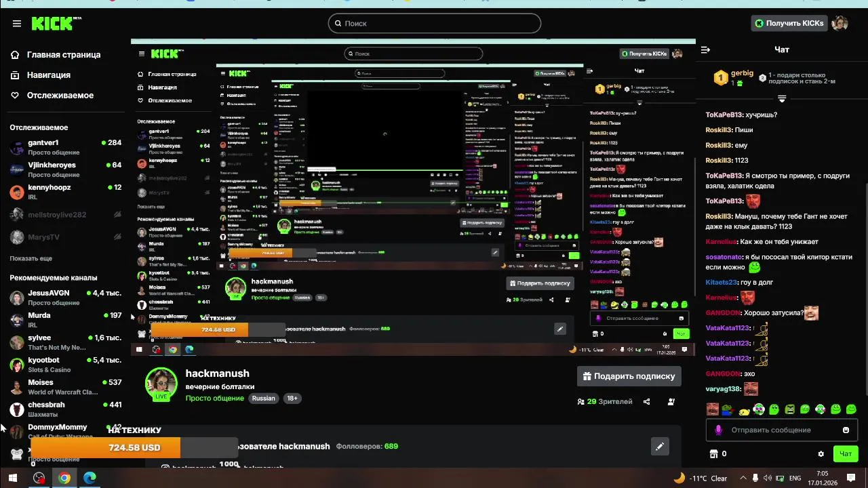Viewport: 868px width, 488px height.
Task: Expand the gift leaderboard with the down chevron
Action: click(782, 99)
